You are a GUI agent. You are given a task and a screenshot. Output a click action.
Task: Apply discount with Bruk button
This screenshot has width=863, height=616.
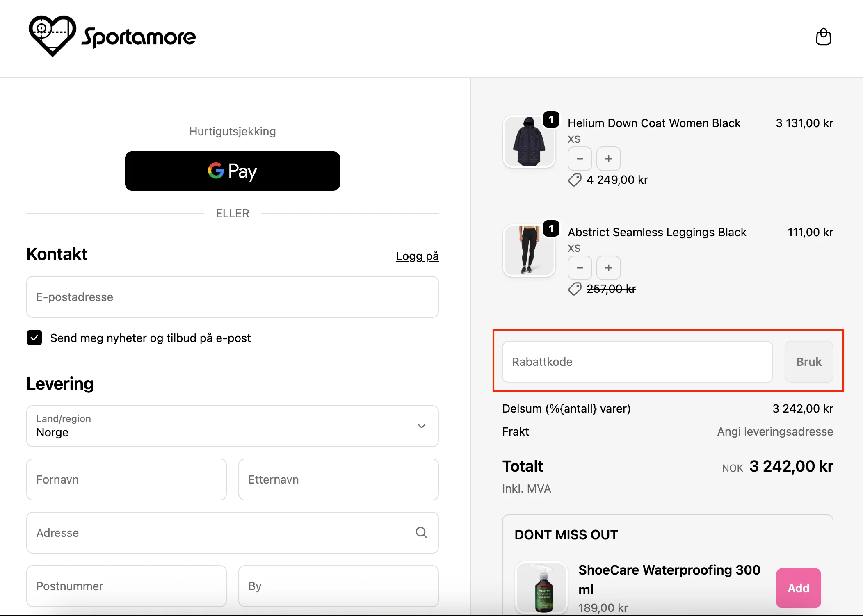808,362
